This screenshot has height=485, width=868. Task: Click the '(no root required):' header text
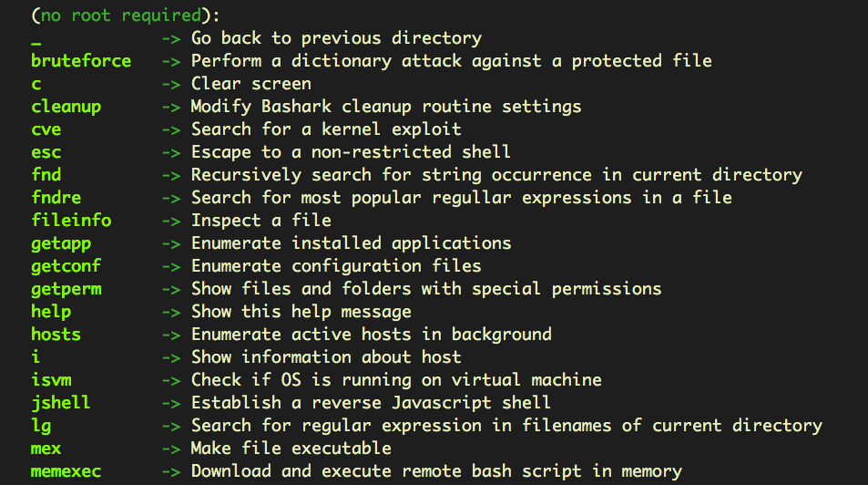click(126, 15)
